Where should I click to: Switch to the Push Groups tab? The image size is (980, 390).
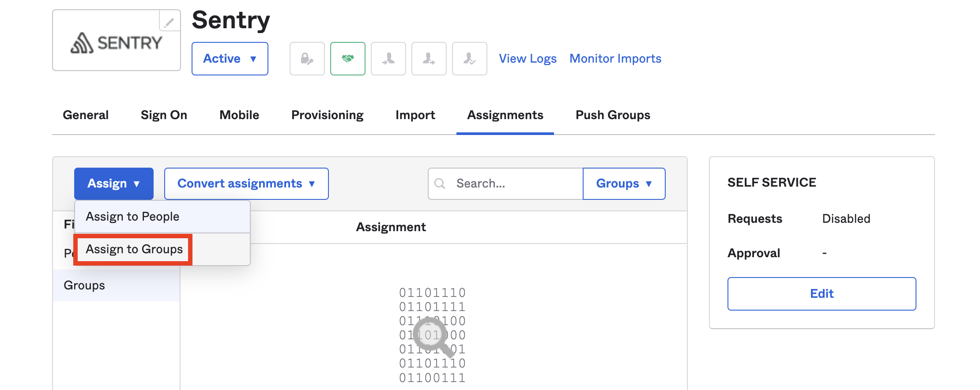point(612,115)
